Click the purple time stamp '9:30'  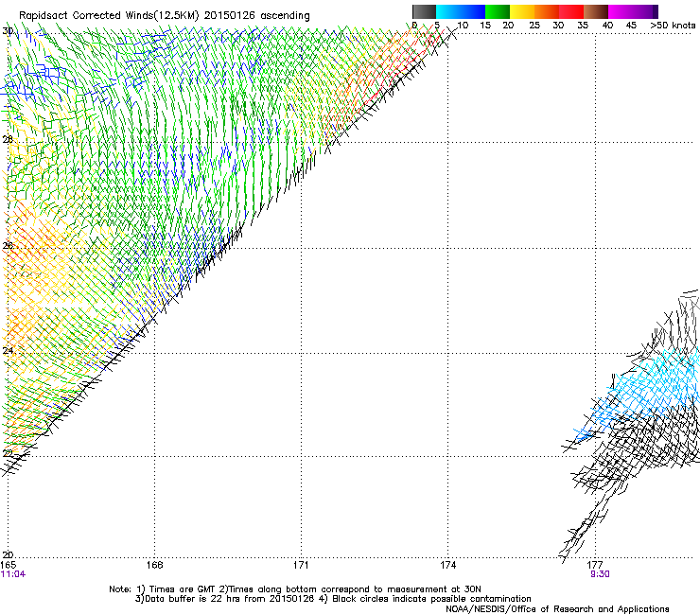click(600, 574)
